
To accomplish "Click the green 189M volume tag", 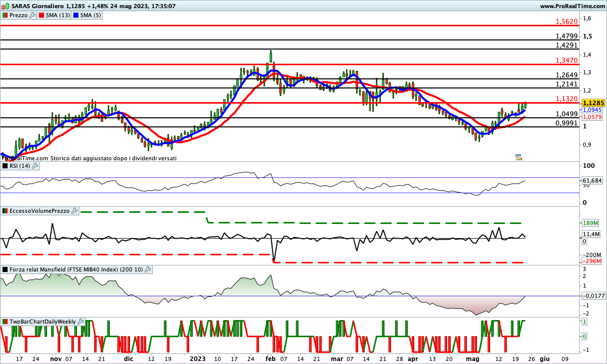I will 591,223.
